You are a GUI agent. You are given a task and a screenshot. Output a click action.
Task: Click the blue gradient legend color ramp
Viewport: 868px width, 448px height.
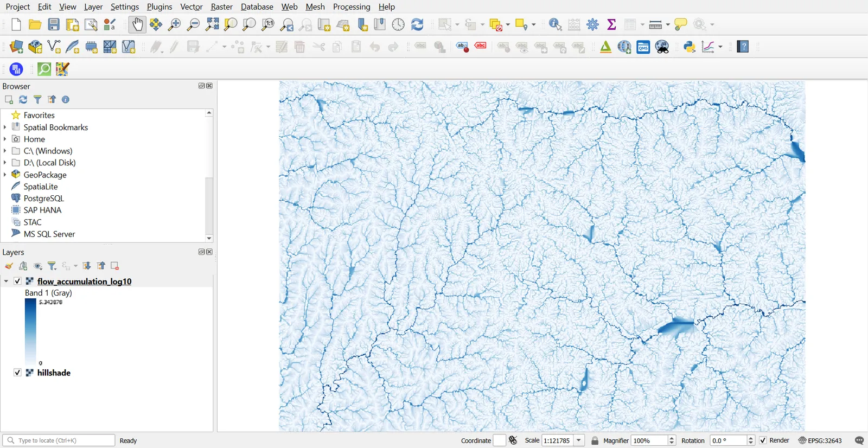pyautogui.click(x=30, y=331)
